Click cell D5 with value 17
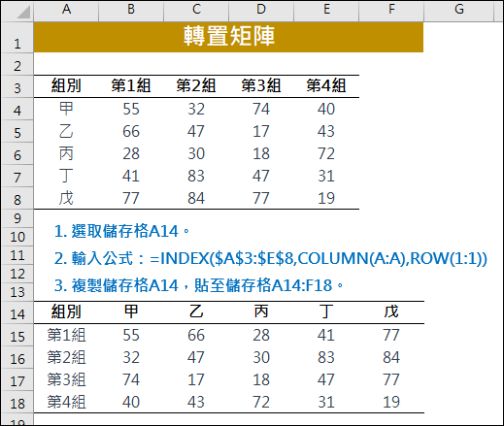The width and height of the screenshot is (504, 426). pyautogui.click(x=261, y=131)
